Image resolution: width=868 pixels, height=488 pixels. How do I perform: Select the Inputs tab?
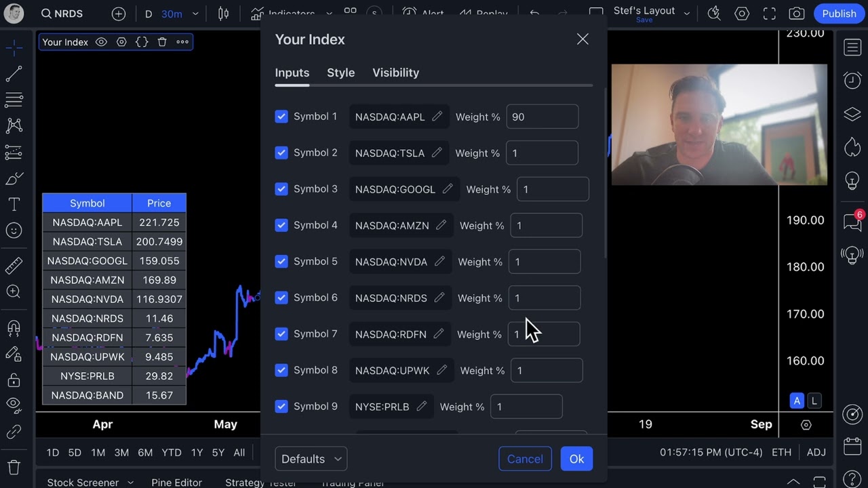coord(292,73)
